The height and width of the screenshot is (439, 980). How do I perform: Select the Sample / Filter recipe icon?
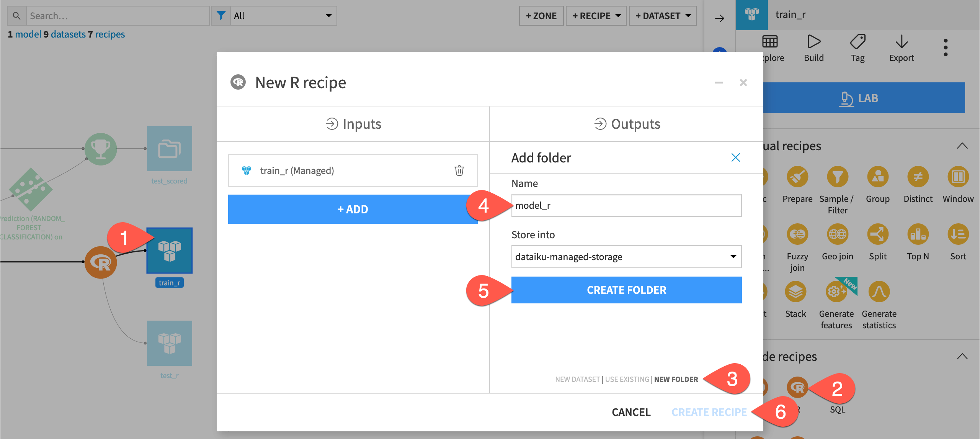coord(838,177)
